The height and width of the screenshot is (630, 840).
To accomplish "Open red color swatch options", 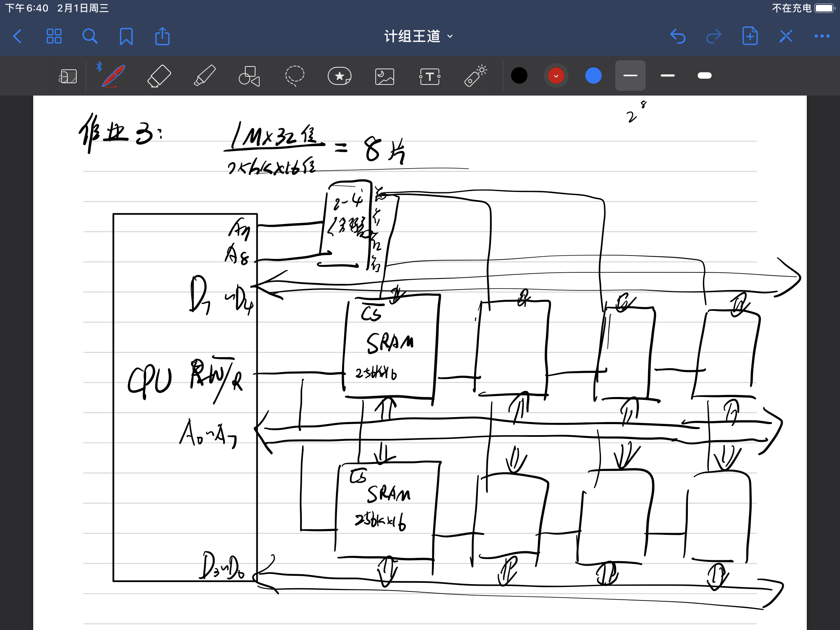I will (x=556, y=76).
